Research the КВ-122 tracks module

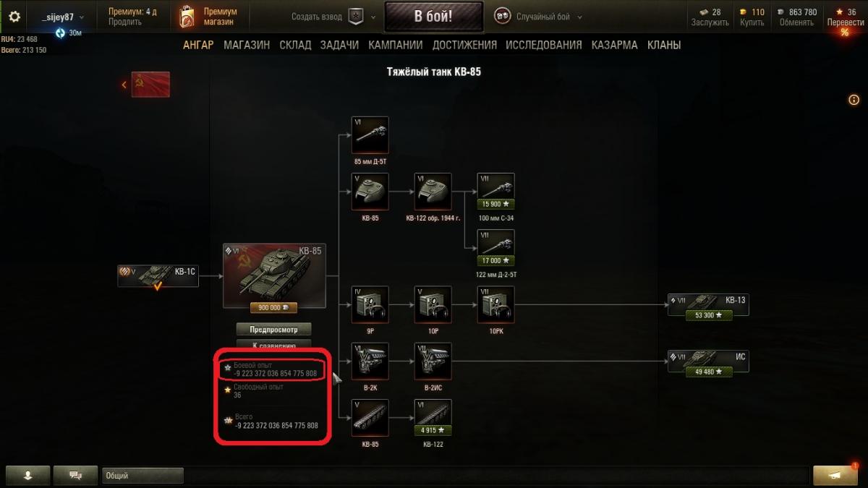pos(433,417)
